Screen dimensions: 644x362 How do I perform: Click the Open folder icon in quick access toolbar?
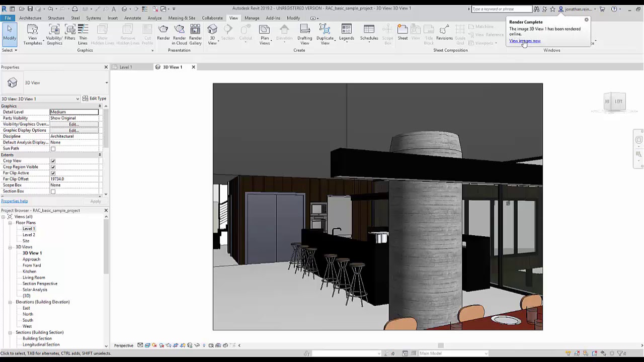[x=22, y=9]
